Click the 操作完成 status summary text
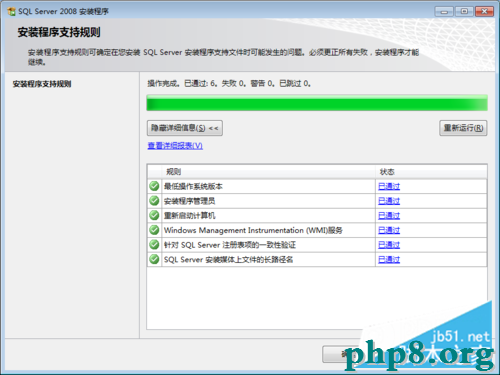Image resolution: width=500 pixels, height=375 pixels. (x=229, y=83)
